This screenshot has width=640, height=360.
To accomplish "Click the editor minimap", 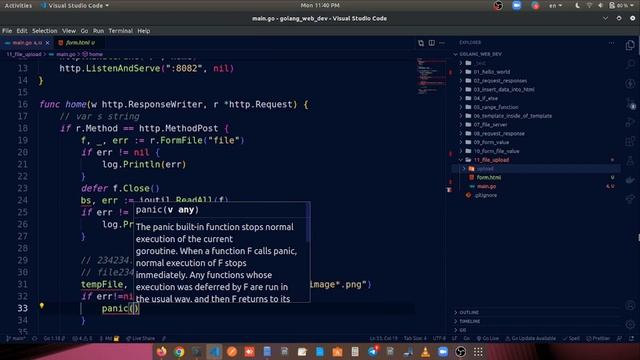I will pyautogui.click(x=431, y=76).
